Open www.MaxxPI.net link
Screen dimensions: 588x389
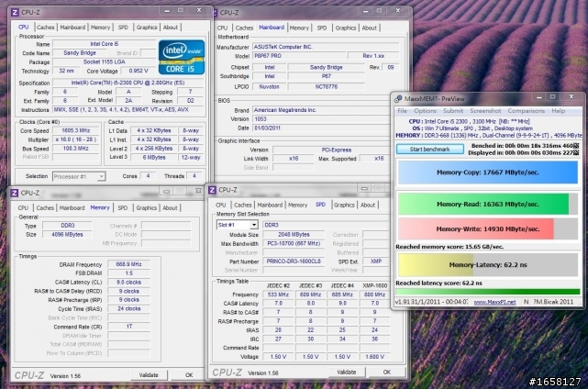(x=494, y=302)
